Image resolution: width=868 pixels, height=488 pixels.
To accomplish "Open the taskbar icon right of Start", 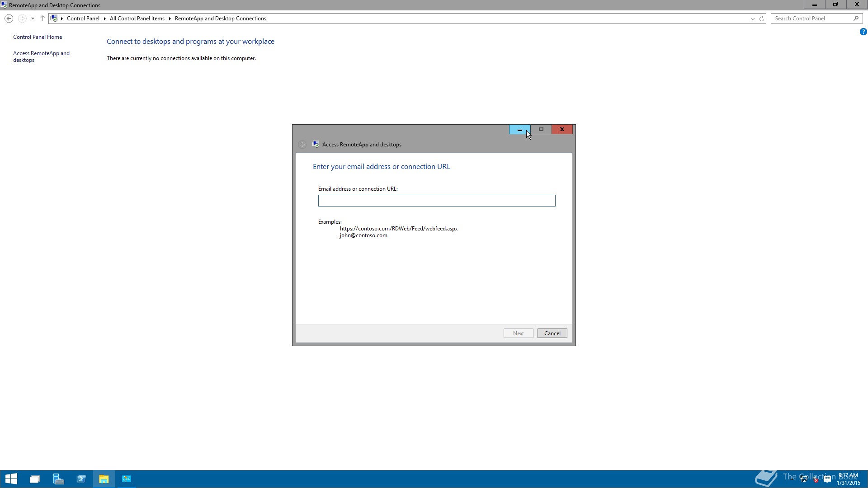I will point(35,479).
